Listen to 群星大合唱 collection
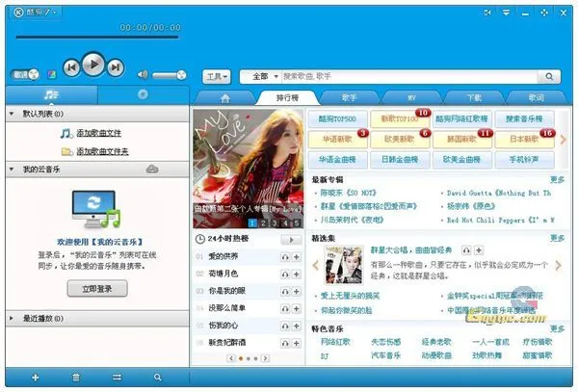The image size is (578, 392). 466,250
